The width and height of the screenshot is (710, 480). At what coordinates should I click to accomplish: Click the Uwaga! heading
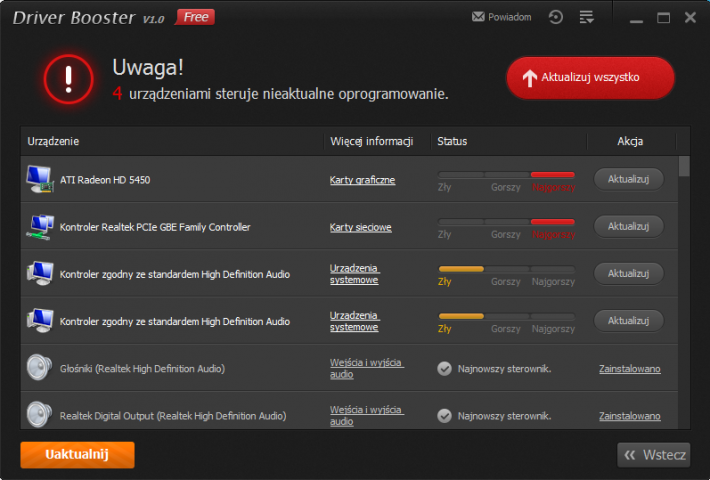coord(148,67)
